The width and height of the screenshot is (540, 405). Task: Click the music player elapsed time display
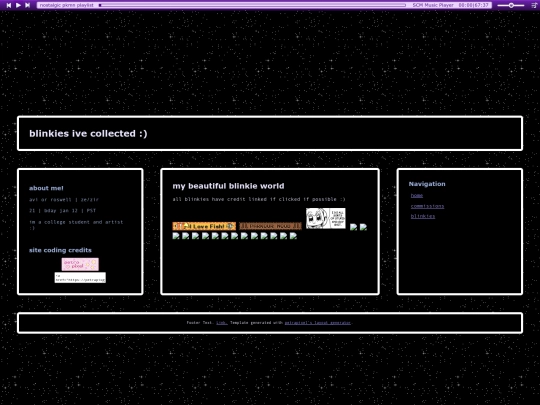[x=474, y=5]
